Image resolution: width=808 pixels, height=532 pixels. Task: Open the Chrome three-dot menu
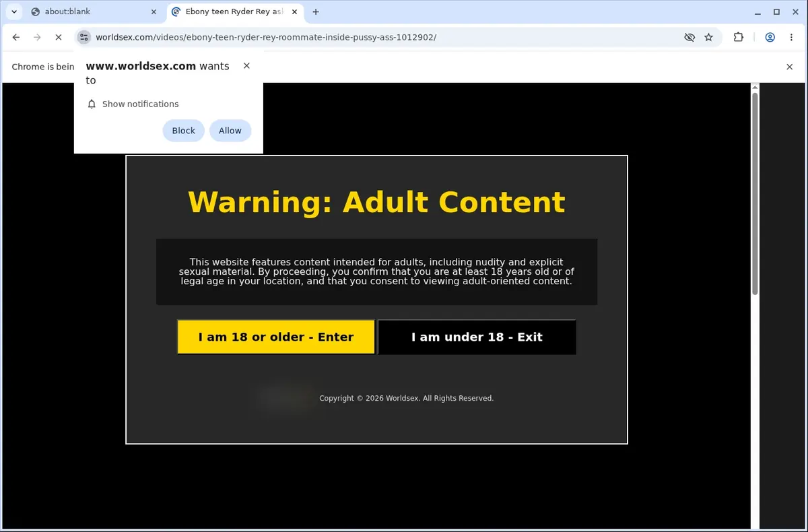coord(790,37)
